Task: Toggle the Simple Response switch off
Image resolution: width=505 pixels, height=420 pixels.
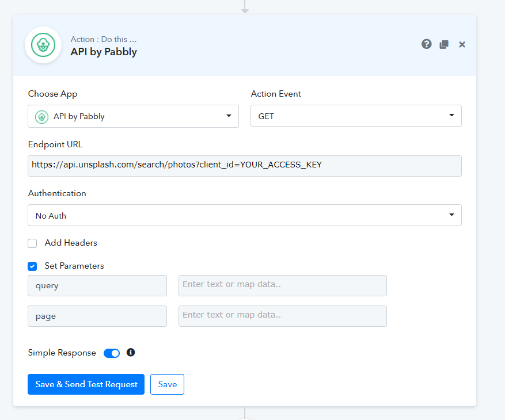Action: pos(112,353)
